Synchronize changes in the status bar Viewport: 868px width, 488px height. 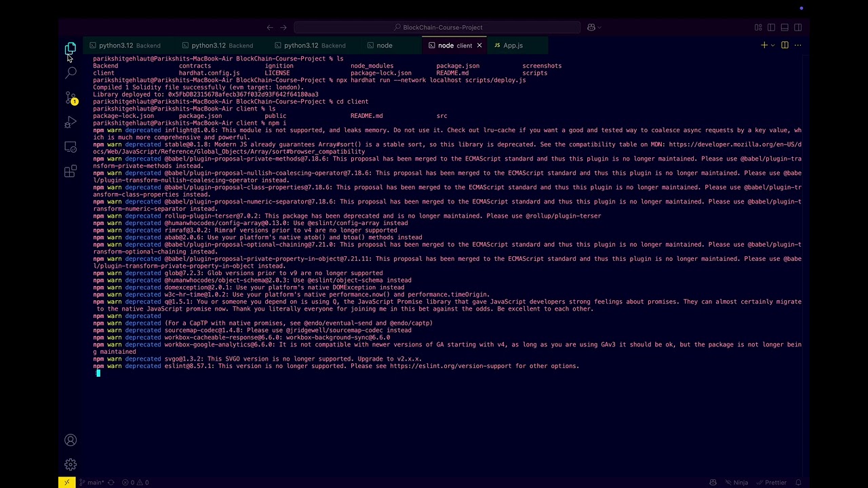111,483
